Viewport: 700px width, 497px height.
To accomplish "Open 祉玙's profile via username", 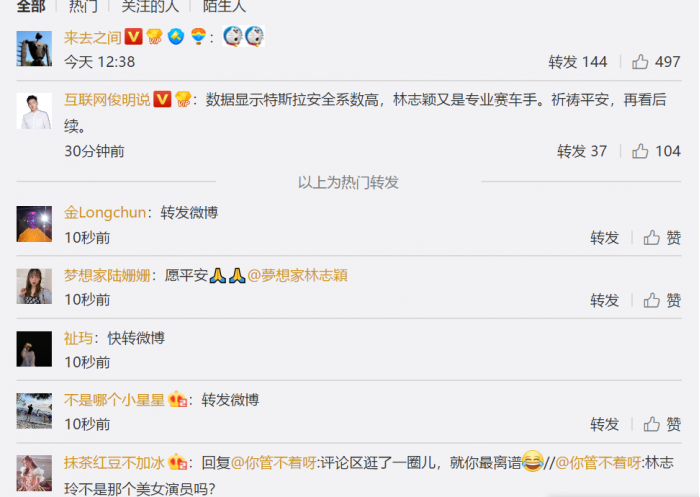I will 78,338.
